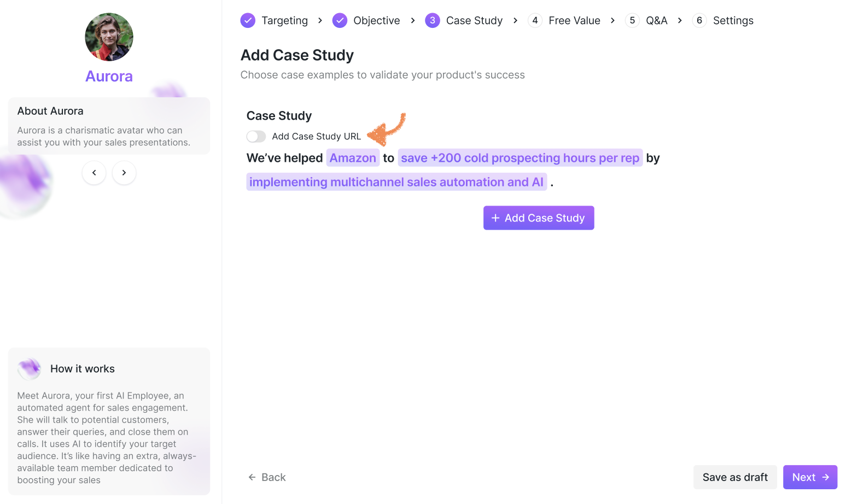
Task: Click the Targeting step checkmark icon
Action: click(248, 21)
